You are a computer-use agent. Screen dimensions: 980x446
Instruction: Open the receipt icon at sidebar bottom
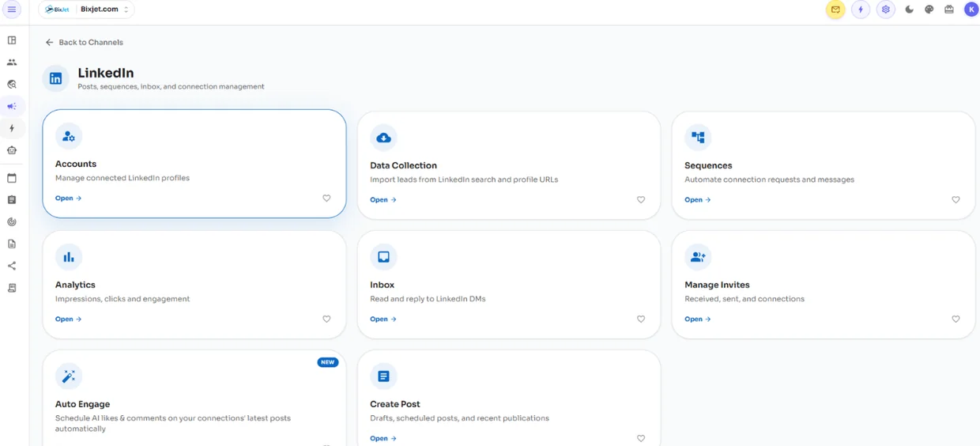12,289
